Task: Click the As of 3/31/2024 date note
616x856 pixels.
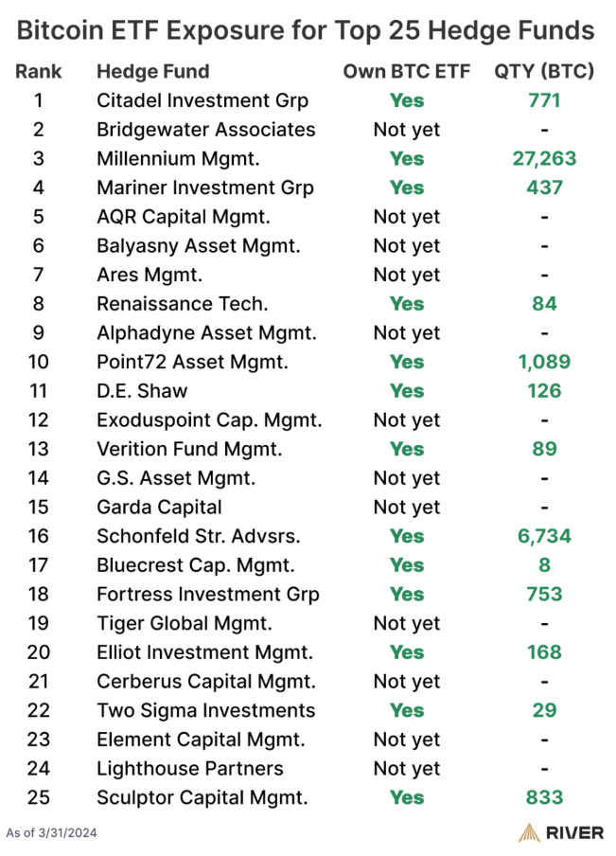Action: pyautogui.click(x=52, y=833)
